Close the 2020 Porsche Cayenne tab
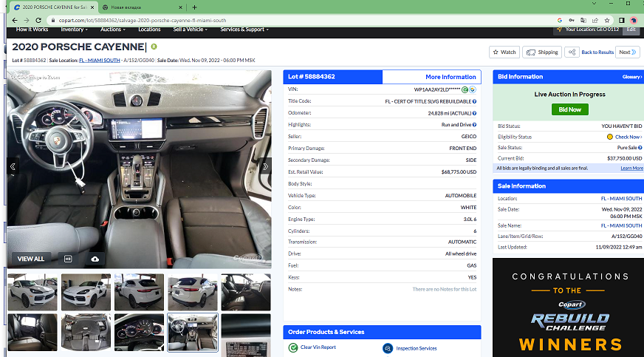The height and width of the screenshot is (357, 644). (x=92, y=7)
